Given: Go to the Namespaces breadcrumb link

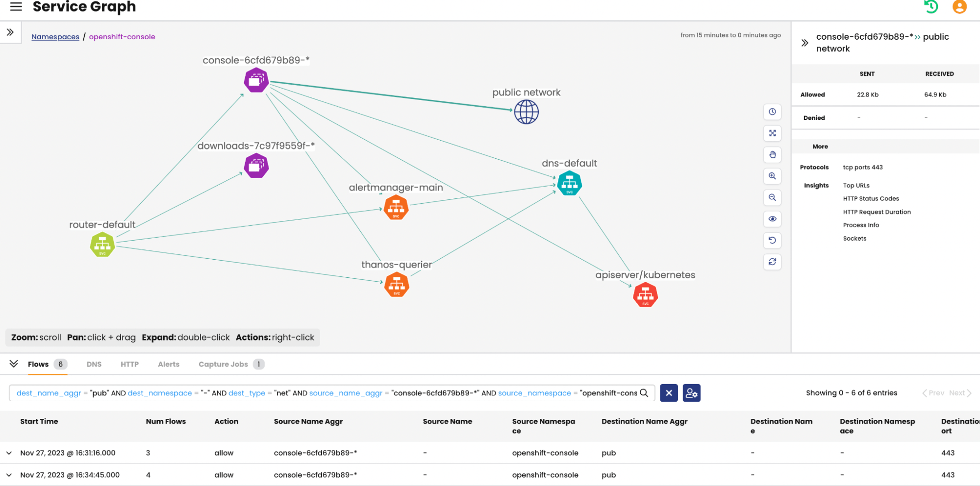Looking at the screenshot, I should coord(55,37).
